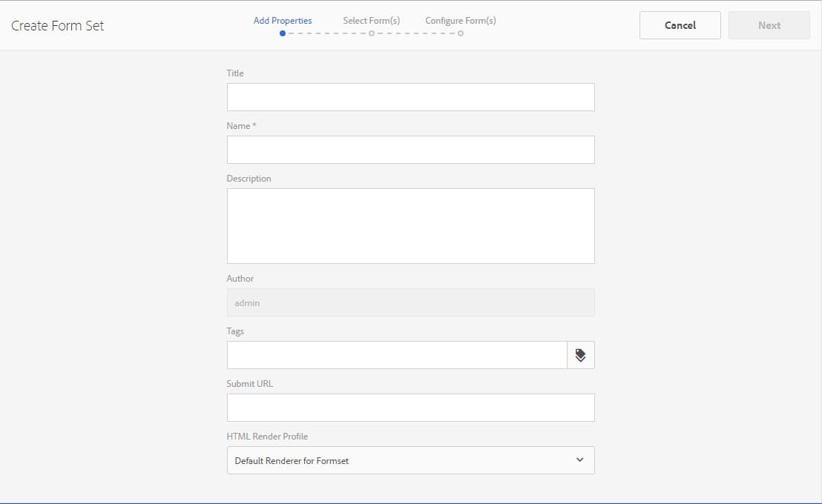This screenshot has width=822, height=504.
Task: Click the chevron on the renderer dropdown
Action: 579,460
